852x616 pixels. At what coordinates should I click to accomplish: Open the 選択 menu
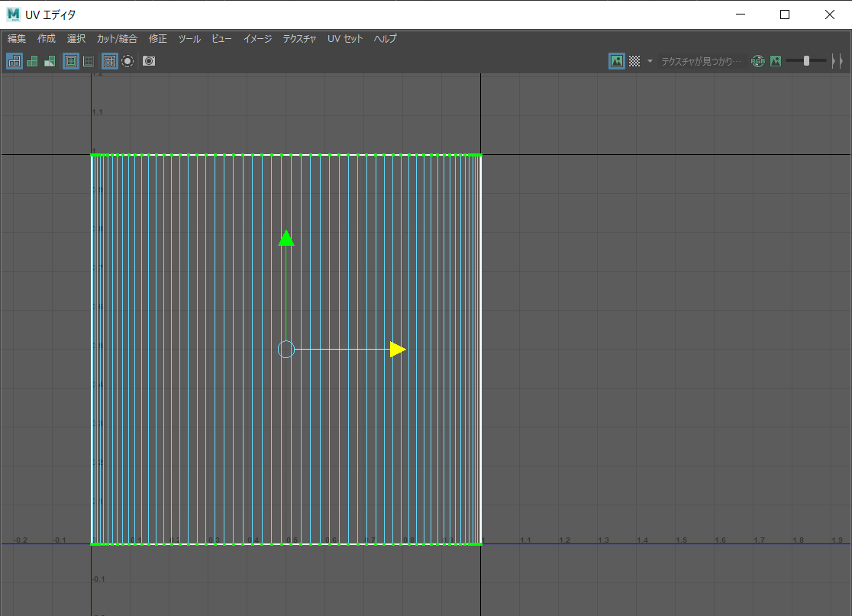click(76, 39)
